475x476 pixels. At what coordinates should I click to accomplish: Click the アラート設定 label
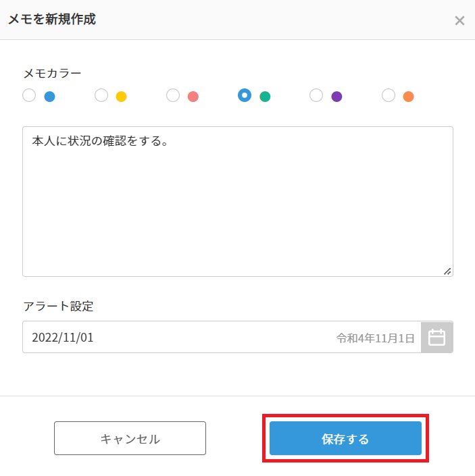pos(58,306)
